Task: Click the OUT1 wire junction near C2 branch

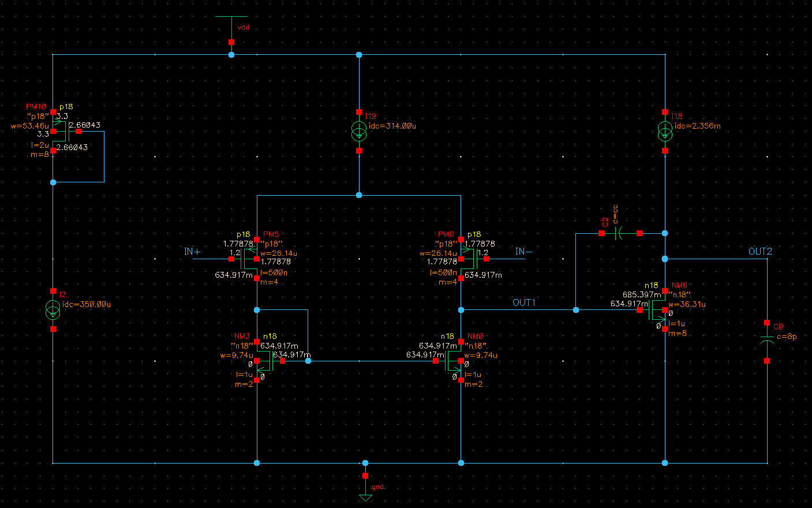Action: [x=576, y=310]
